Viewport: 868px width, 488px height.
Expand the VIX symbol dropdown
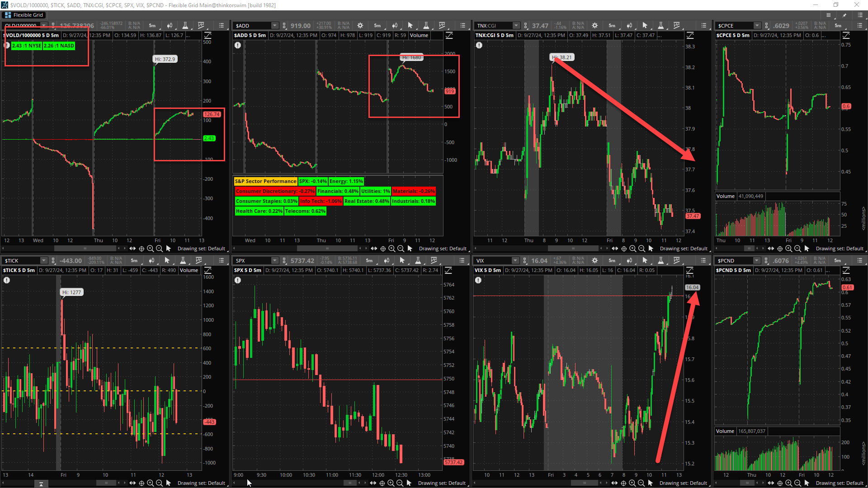coord(515,261)
